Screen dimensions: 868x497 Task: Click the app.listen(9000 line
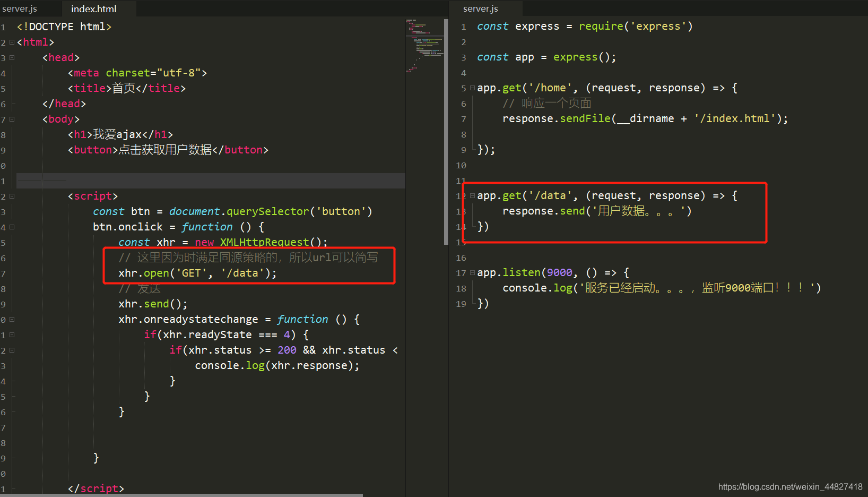pyautogui.click(x=553, y=273)
